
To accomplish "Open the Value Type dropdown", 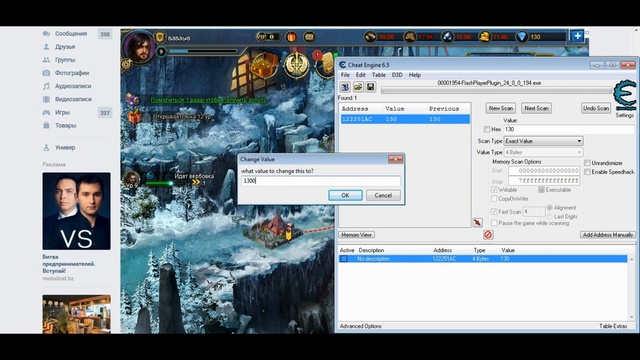I will [x=543, y=152].
